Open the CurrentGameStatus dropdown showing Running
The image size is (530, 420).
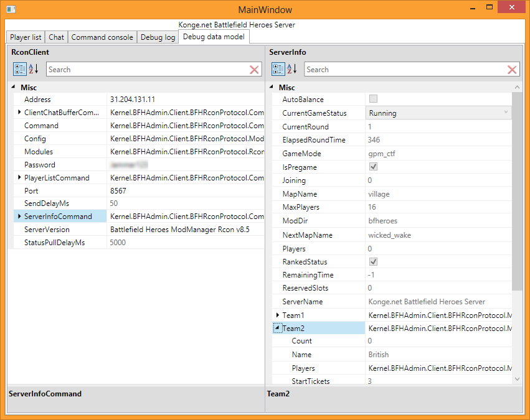coord(438,113)
